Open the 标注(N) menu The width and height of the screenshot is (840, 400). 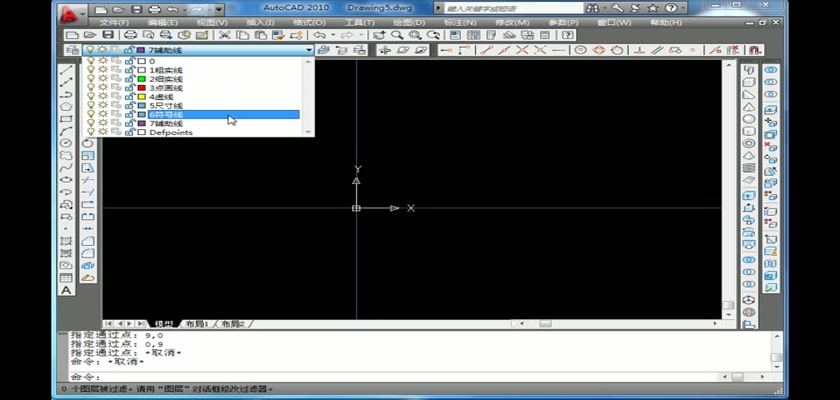[460, 22]
